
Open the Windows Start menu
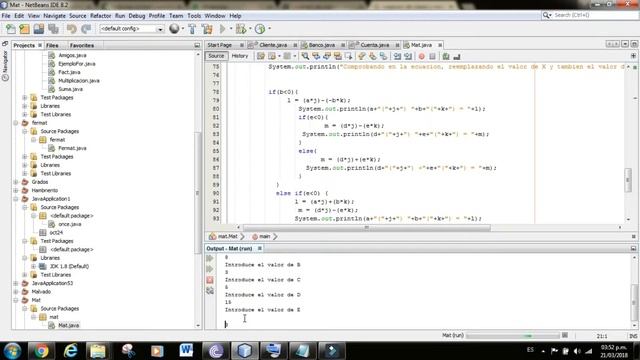click(12, 351)
